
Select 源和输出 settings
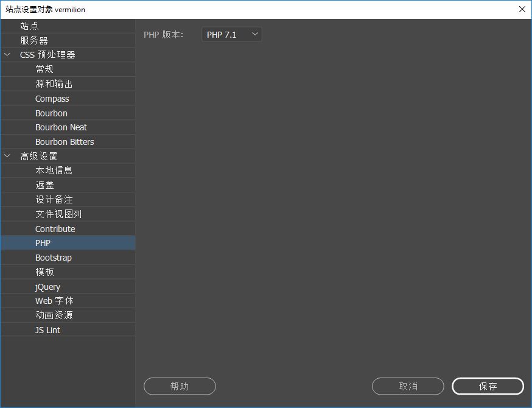coord(68,84)
